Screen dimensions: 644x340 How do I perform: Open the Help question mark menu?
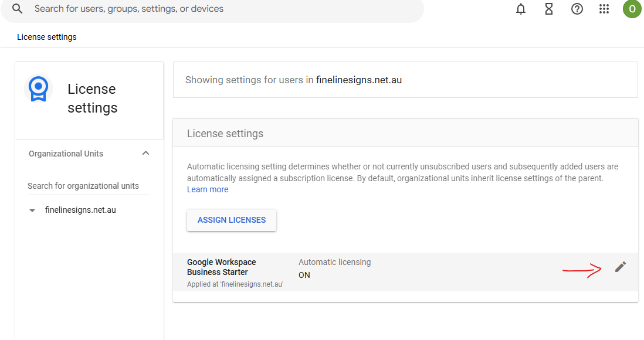577,9
